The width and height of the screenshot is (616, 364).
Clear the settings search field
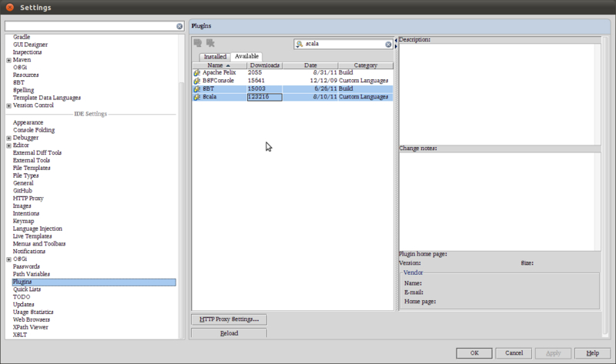179,26
